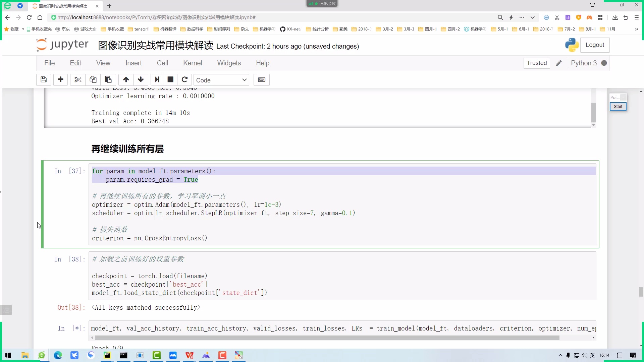Open the Kernel menu
This screenshot has width=644, height=362.
193,63
